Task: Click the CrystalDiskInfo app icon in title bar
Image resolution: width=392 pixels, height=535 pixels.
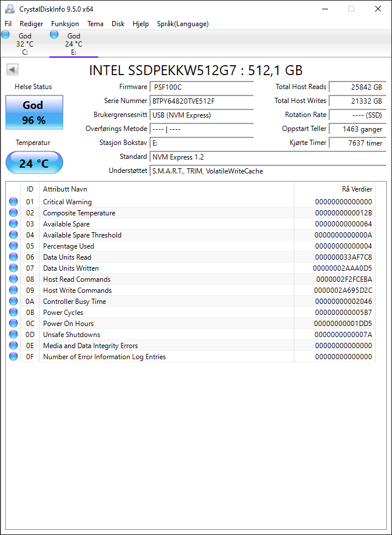Action: (9, 9)
